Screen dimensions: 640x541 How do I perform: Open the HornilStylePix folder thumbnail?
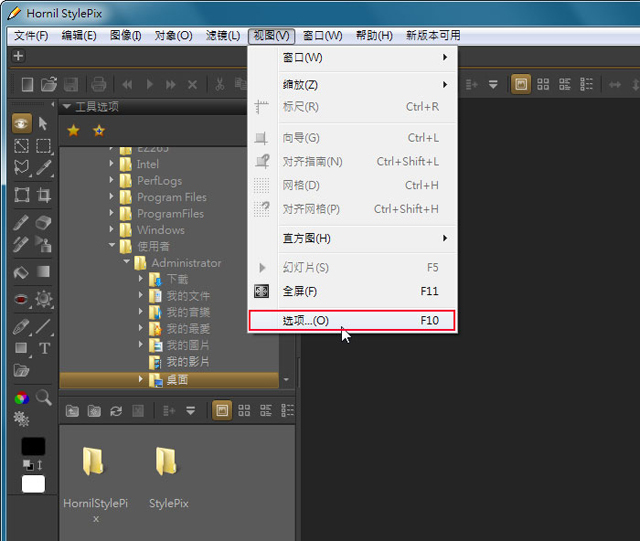click(96, 484)
